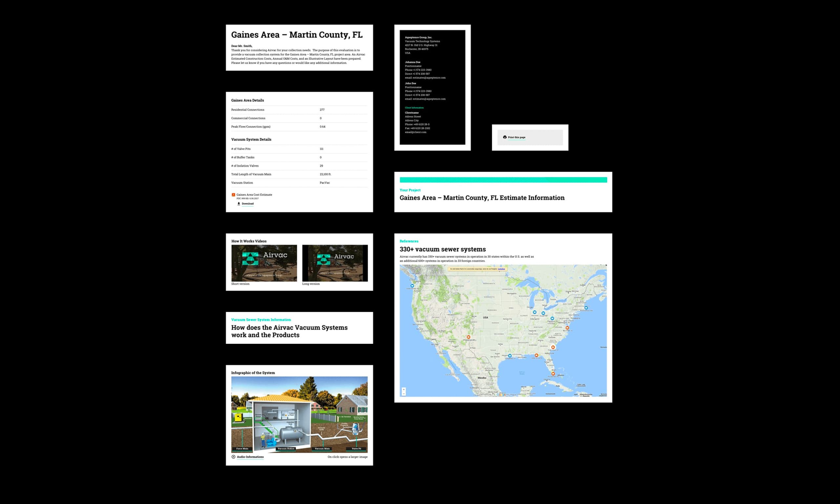Click the Vacuum Main label on infographic
This screenshot has height=504, width=840.
tap(322, 449)
